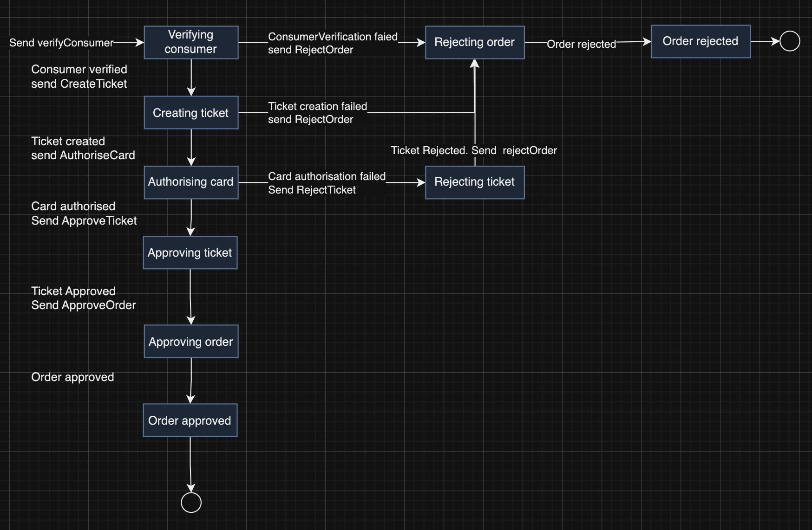
Task: Select the Authorising card state node
Action: click(191, 182)
